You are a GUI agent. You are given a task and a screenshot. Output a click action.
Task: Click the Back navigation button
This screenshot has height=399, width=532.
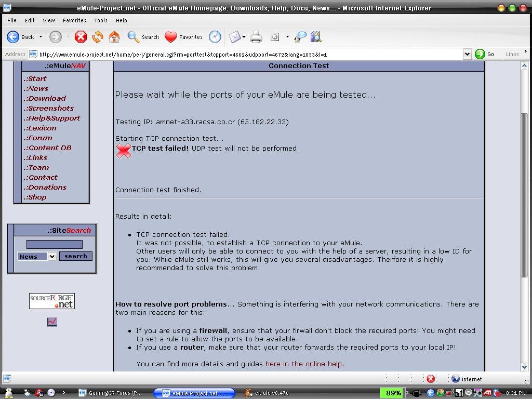20,37
